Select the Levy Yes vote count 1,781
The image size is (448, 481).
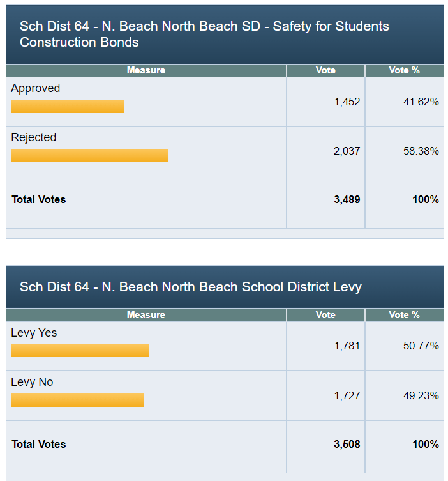347,346
